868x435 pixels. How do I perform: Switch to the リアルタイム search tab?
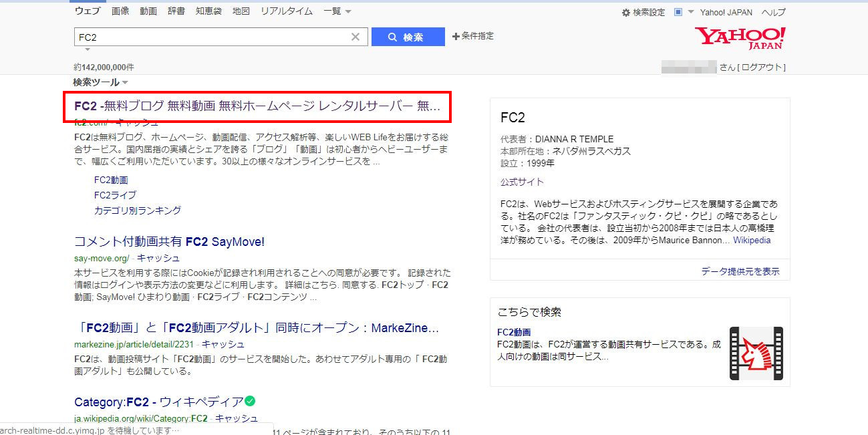pyautogui.click(x=287, y=11)
